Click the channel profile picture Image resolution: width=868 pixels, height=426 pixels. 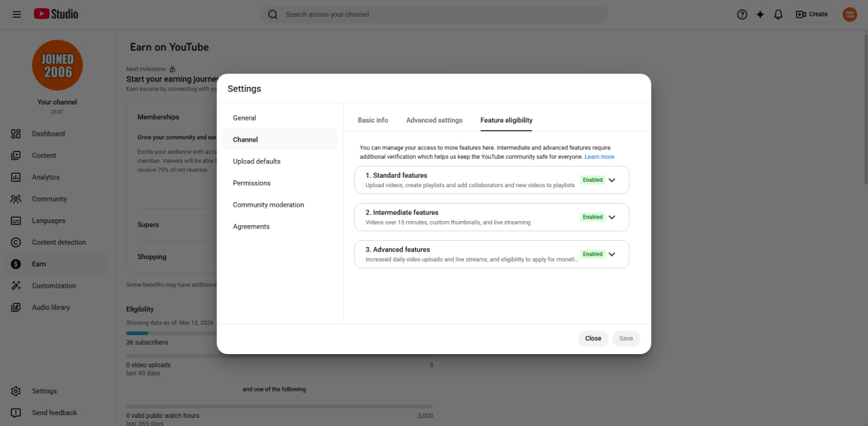(x=58, y=65)
